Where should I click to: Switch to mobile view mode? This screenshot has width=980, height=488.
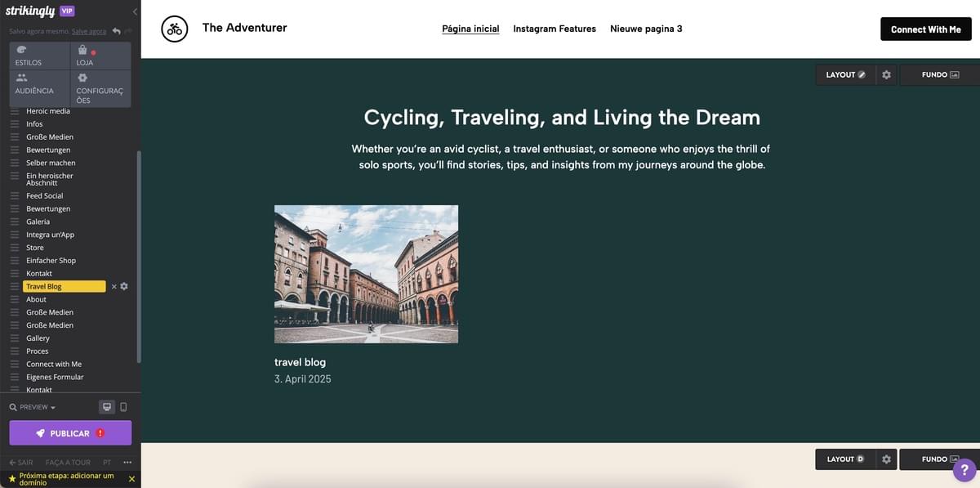(123, 407)
